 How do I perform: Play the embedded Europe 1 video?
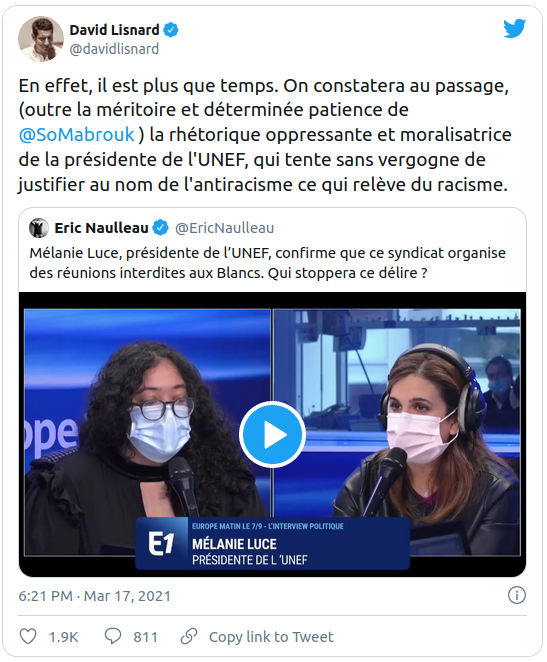point(272,434)
